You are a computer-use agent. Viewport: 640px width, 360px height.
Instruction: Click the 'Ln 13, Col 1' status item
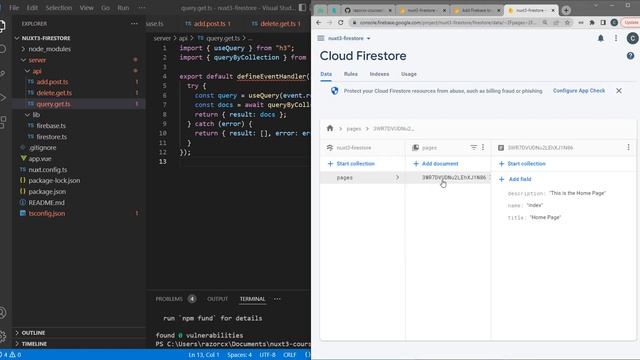(x=204, y=355)
